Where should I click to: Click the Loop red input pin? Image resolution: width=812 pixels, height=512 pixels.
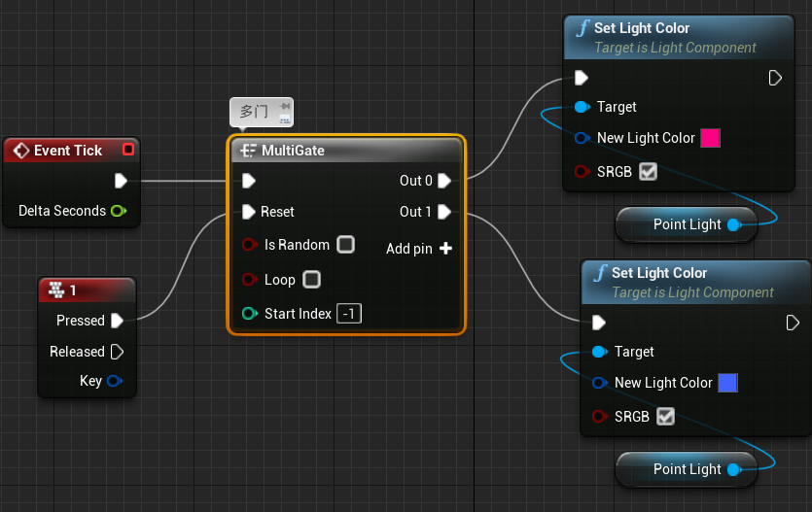(x=250, y=280)
